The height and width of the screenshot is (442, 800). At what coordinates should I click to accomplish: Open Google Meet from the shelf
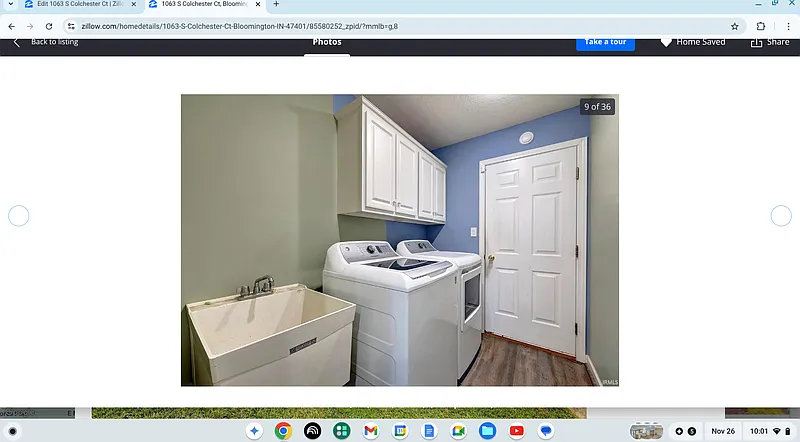(x=458, y=431)
